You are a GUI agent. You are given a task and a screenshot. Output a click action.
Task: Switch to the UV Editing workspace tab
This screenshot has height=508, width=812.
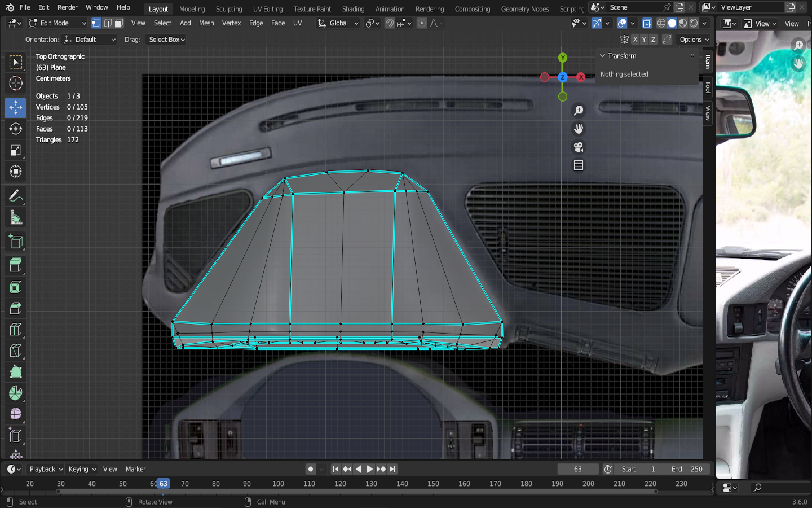[x=268, y=9]
